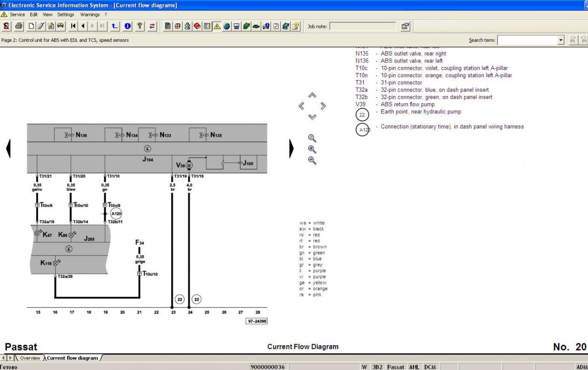The image size is (588, 370).
Task: Go to previous diagram with the black left triangle
Action: click(x=8, y=149)
